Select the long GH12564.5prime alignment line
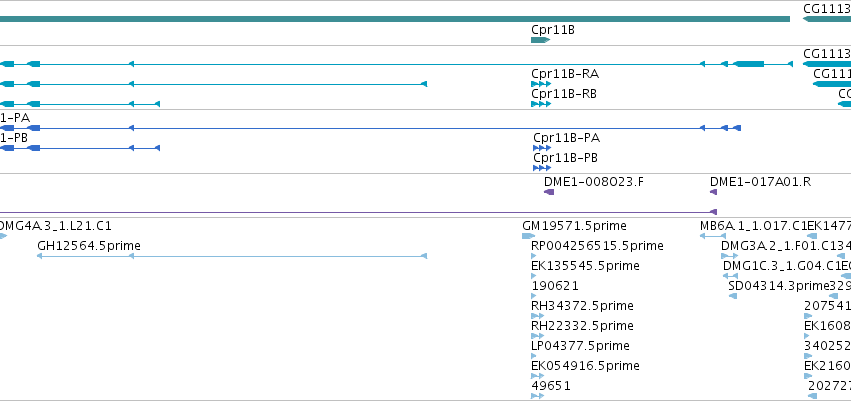 232,256
